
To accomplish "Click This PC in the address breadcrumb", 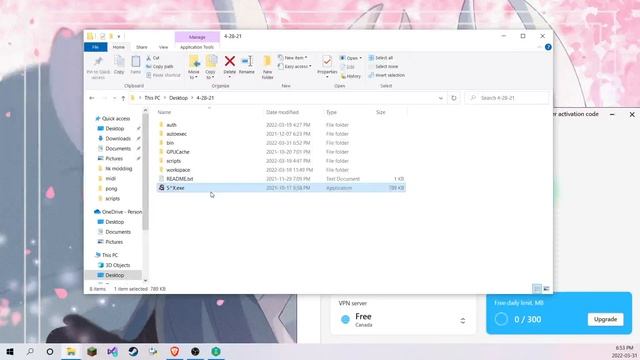I will click(x=152, y=98).
